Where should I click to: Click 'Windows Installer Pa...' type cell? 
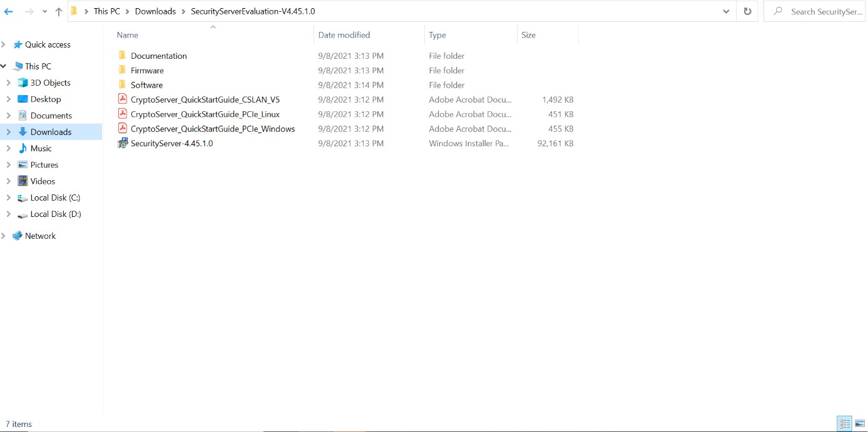click(x=469, y=143)
